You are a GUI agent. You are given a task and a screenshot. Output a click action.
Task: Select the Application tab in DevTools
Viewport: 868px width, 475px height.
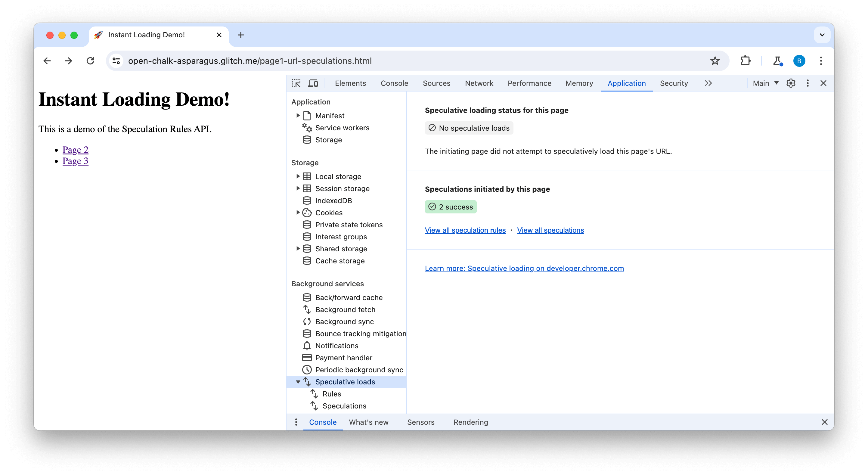626,83
